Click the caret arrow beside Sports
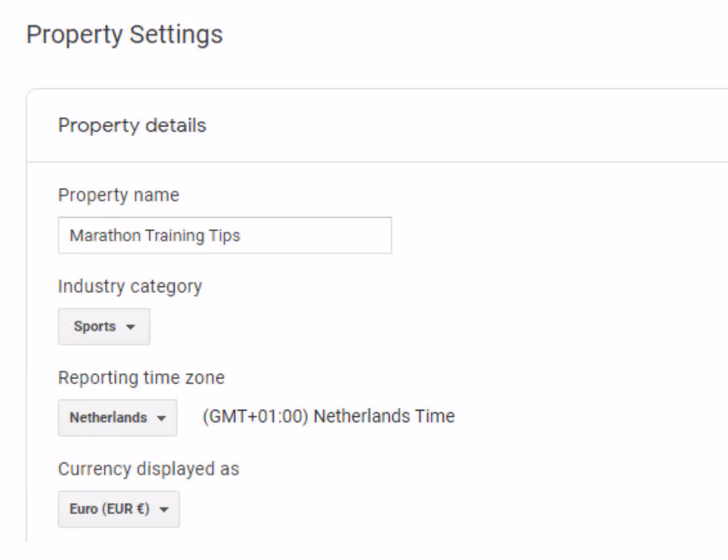728x560 pixels. tap(131, 327)
